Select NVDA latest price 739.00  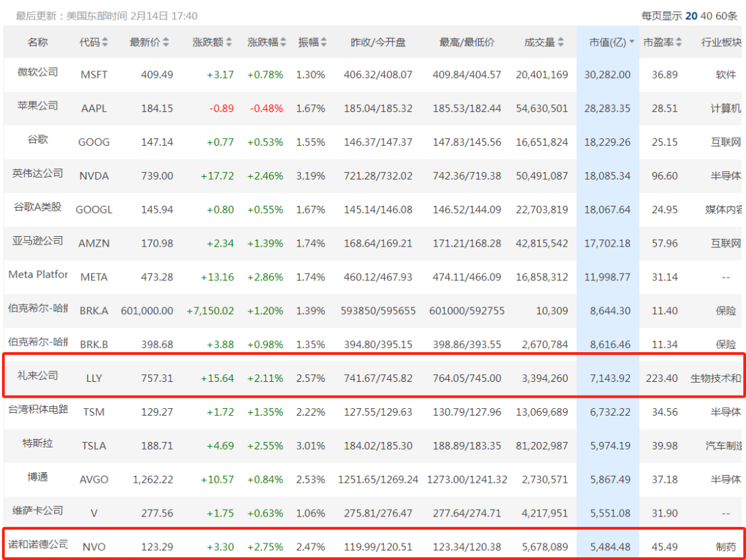click(x=157, y=176)
